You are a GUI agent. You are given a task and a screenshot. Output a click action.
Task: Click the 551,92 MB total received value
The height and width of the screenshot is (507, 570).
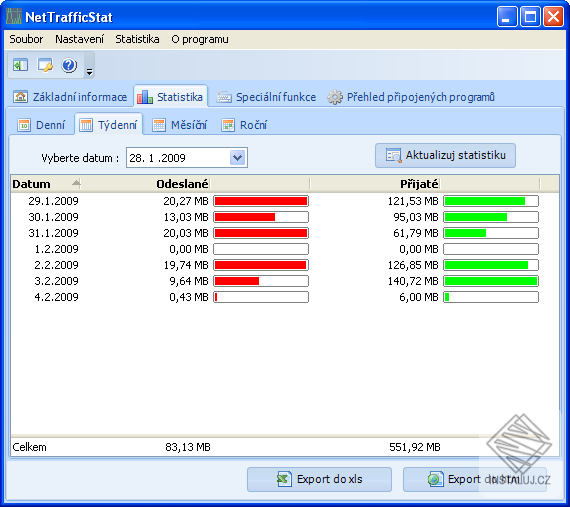[x=415, y=447]
